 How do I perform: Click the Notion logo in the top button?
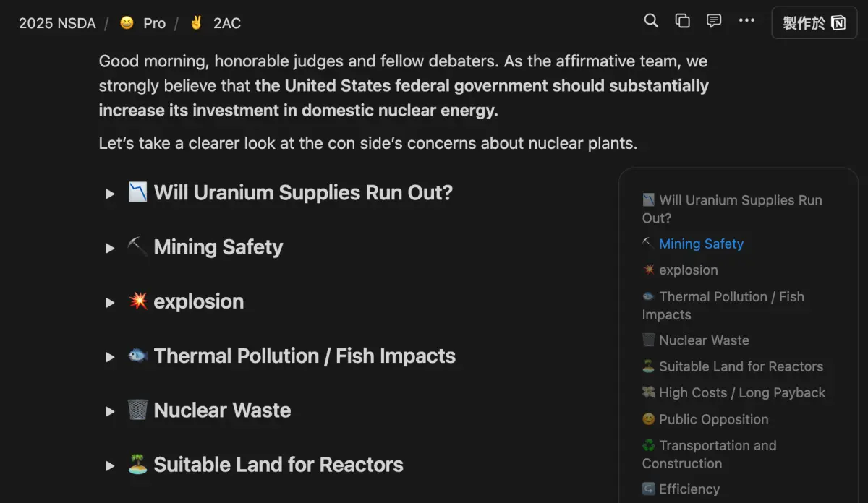(x=838, y=23)
